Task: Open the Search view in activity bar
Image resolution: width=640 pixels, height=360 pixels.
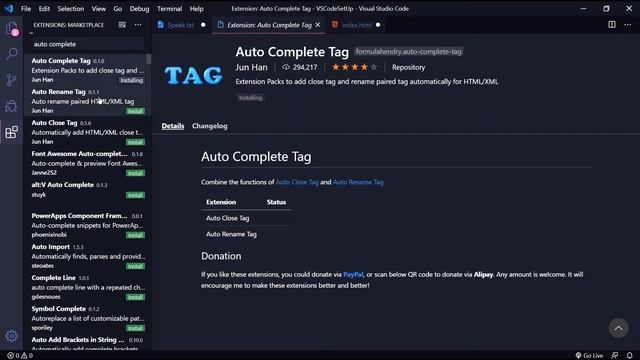Action: [x=11, y=53]
